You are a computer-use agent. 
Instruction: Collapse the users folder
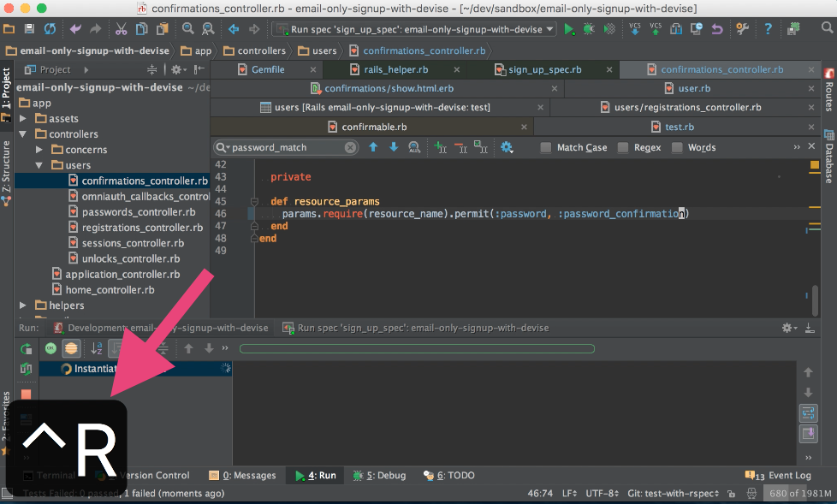[x=39, y=165]
